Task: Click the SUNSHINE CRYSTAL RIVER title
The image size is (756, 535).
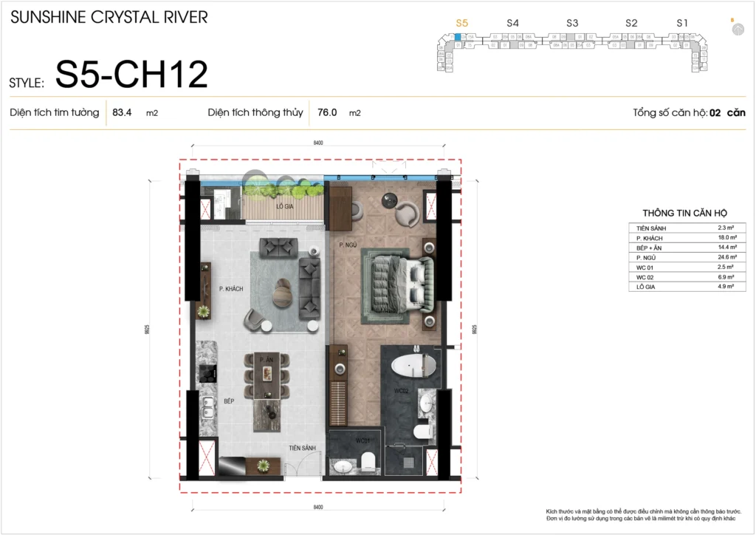Action: pos(109,17)
